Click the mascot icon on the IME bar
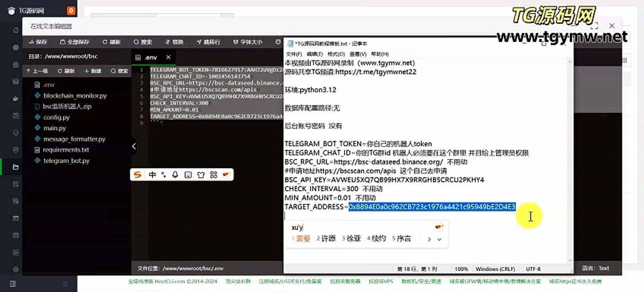 [x=226, y=175]
